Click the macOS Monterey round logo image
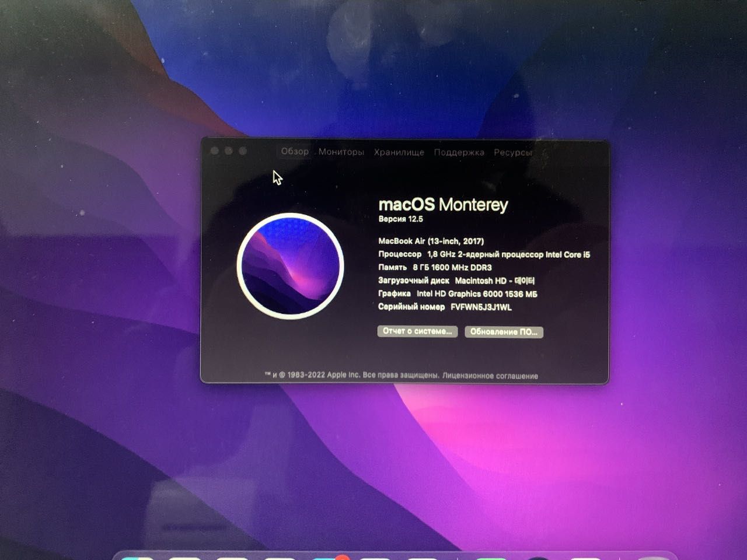 pyautogui.click(x=290, y=265)
